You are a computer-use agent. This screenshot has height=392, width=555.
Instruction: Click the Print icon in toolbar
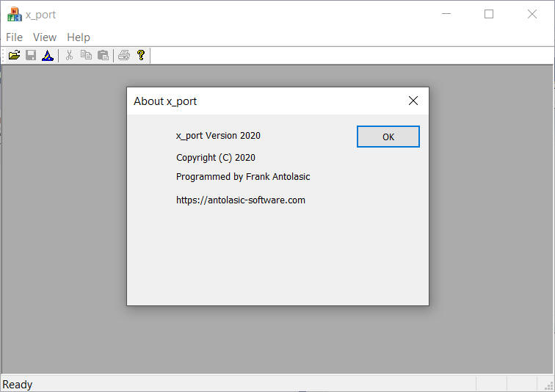coord(124,55)
